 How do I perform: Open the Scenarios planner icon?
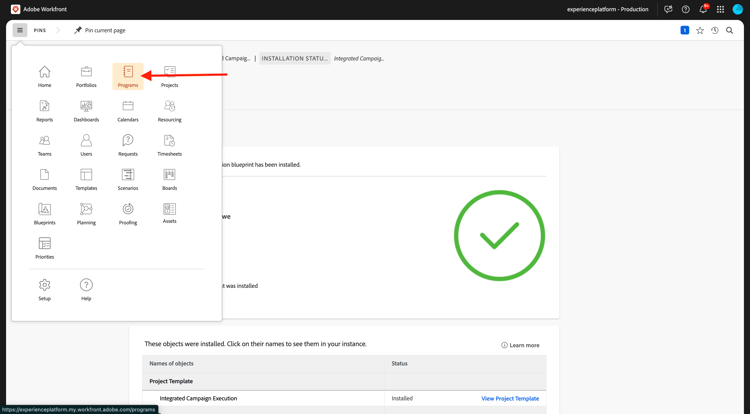point(128,179)
